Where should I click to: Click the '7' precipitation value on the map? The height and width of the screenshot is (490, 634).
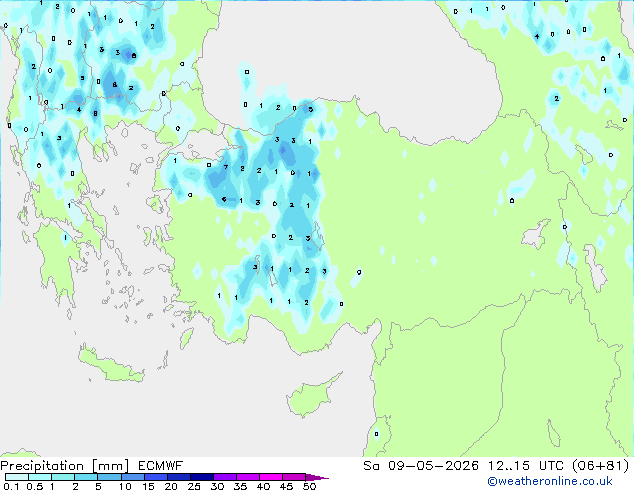pyautogui.click(x=226, y=167)
